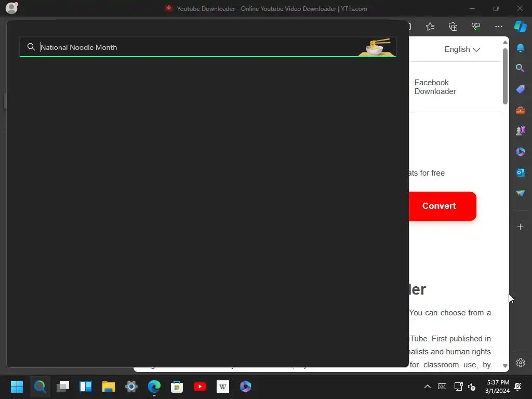Image resolution: width=532 pixels, height=399 pixels.
Task: Open Shopping tag in Edge sidebar
Action: tap(520, 89)
